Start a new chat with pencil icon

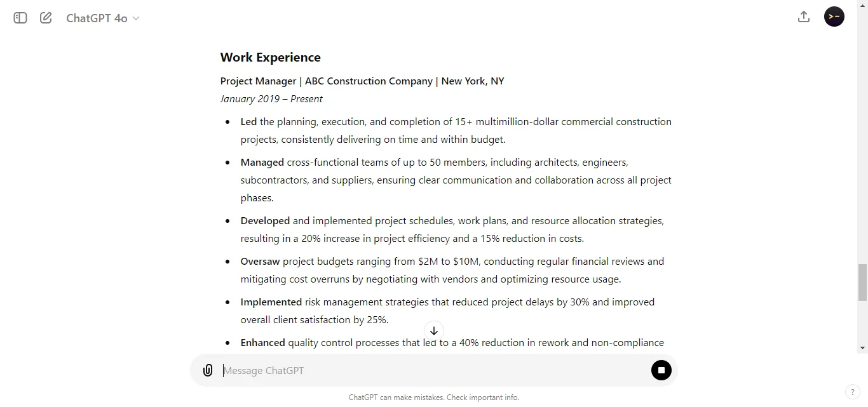[x=46, y=18]
